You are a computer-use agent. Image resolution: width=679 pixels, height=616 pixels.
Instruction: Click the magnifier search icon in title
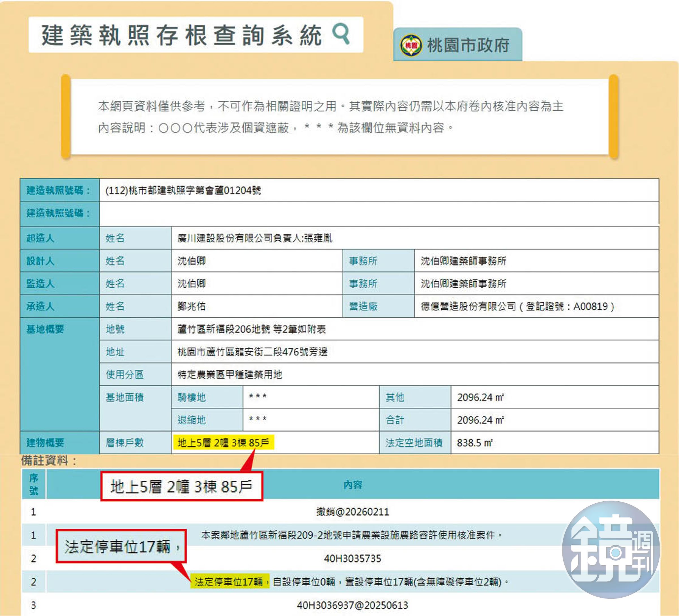coord(341,34)
